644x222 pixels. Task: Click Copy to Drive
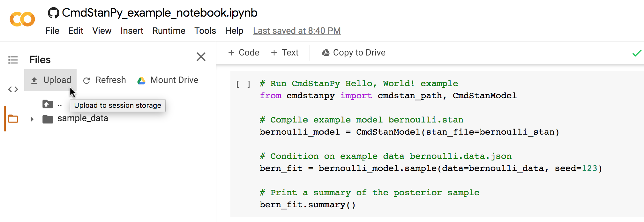click(x=354, y=53)
